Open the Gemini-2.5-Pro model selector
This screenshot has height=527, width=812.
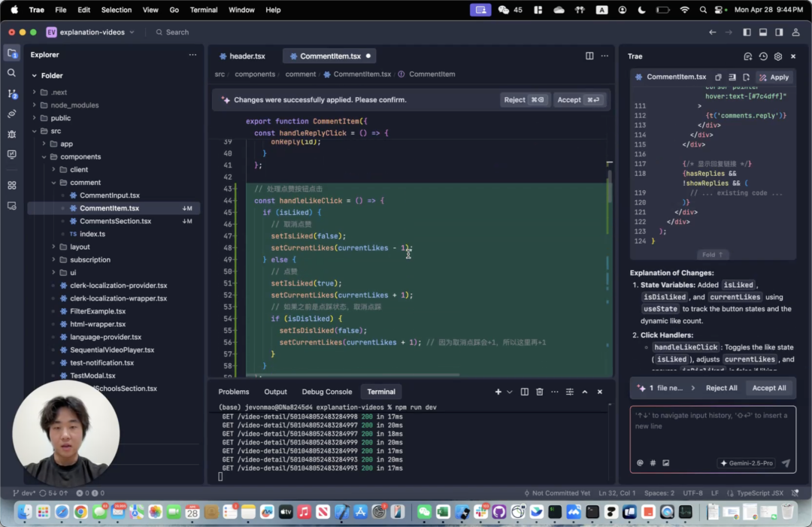point(745,463)
